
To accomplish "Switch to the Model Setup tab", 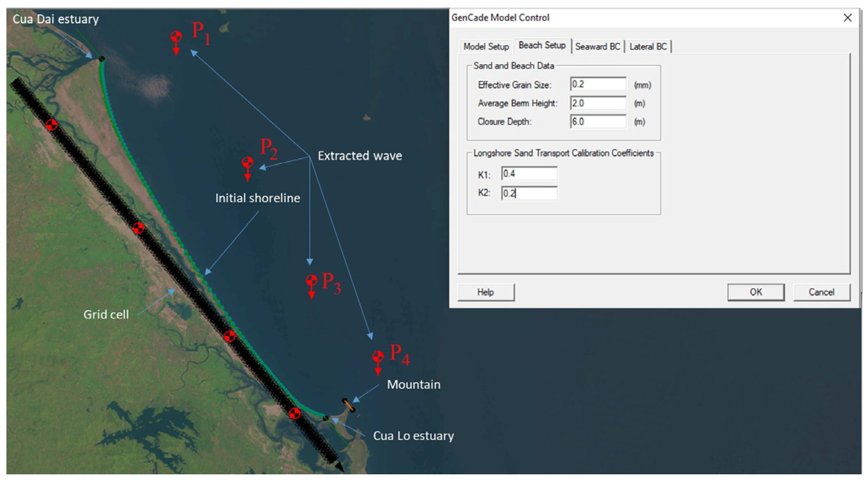I will 486,47.
